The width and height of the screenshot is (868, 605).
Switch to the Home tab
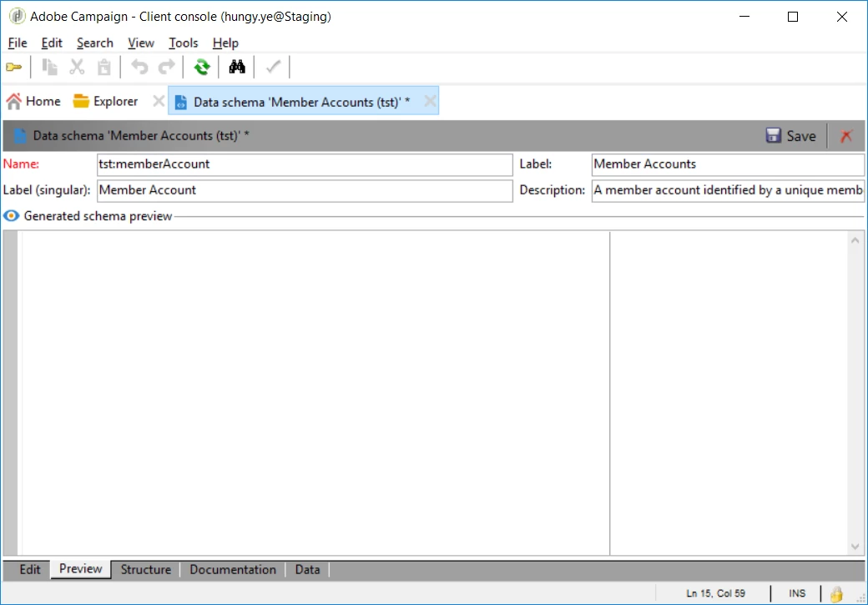click(33, 101)
